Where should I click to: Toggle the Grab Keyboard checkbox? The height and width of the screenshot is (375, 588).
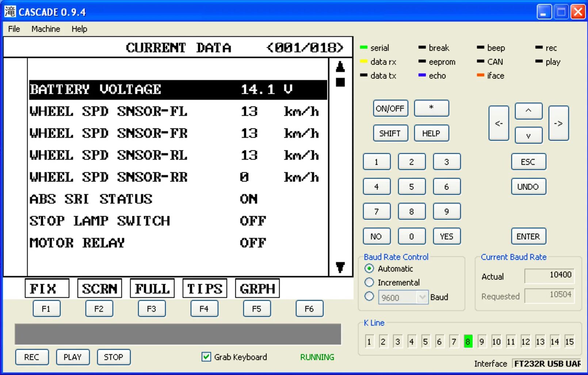pyautogui.click(x=206, y=357)
